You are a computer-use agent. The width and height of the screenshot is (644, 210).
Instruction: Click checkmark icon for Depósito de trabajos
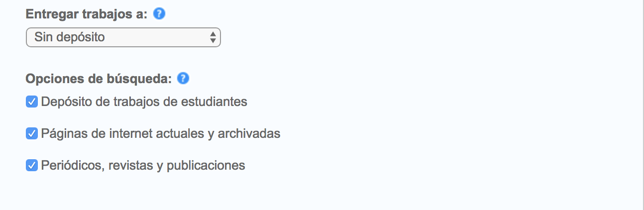pyautogui.click(x=32, y=102)
